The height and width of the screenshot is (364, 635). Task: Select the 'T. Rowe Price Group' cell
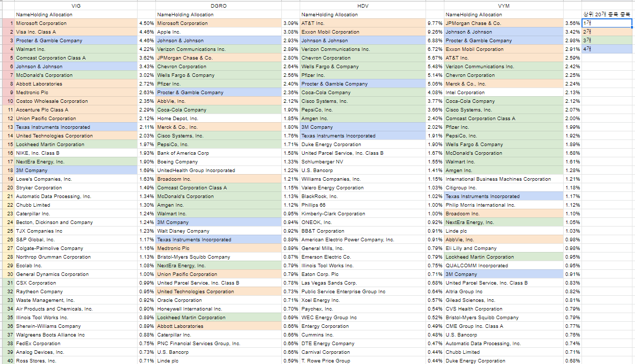coord(363,360)
